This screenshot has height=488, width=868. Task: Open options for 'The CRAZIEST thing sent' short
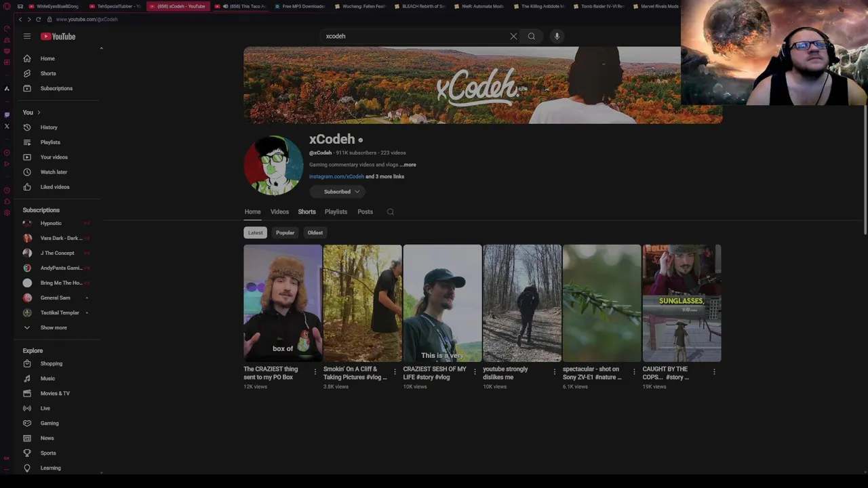315,372
